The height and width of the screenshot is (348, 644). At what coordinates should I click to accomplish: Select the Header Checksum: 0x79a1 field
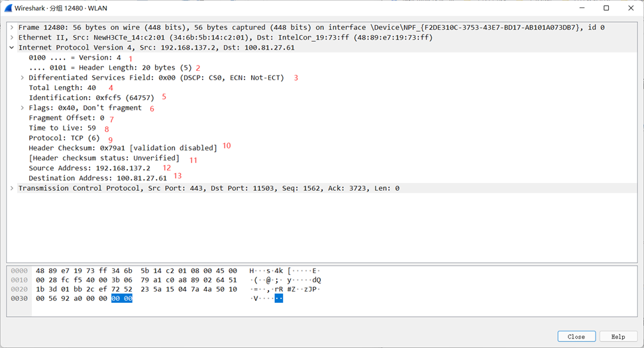coord(123,148)
